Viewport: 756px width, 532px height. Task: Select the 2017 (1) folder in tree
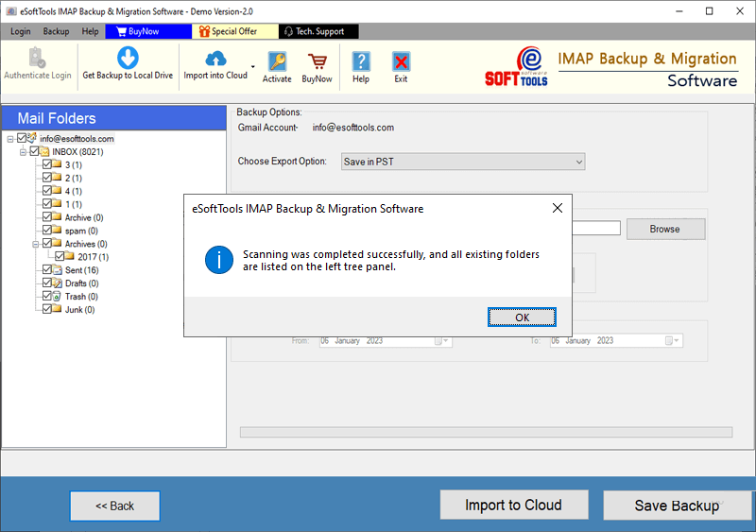tap(93, 257)
